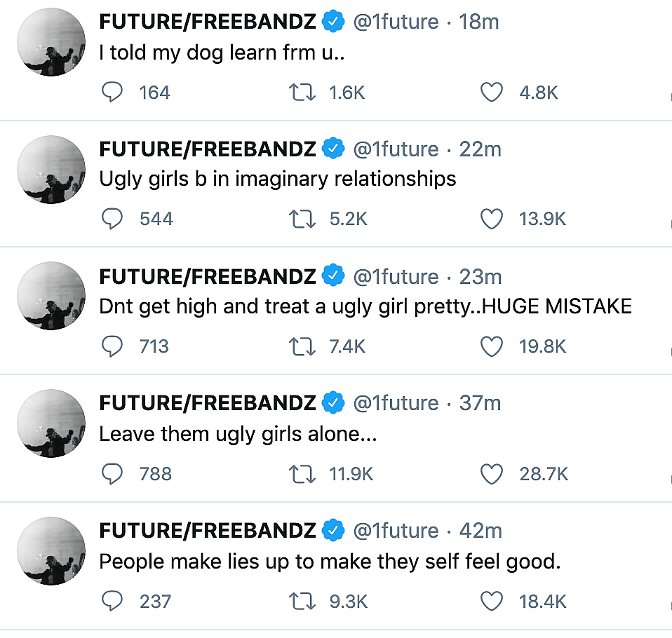Open the 37m timestamp link
672x638 pixels.
[481, 403]
